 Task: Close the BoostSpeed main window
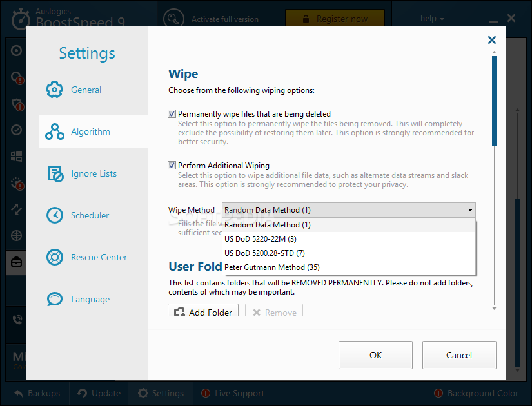coord(511,18)
